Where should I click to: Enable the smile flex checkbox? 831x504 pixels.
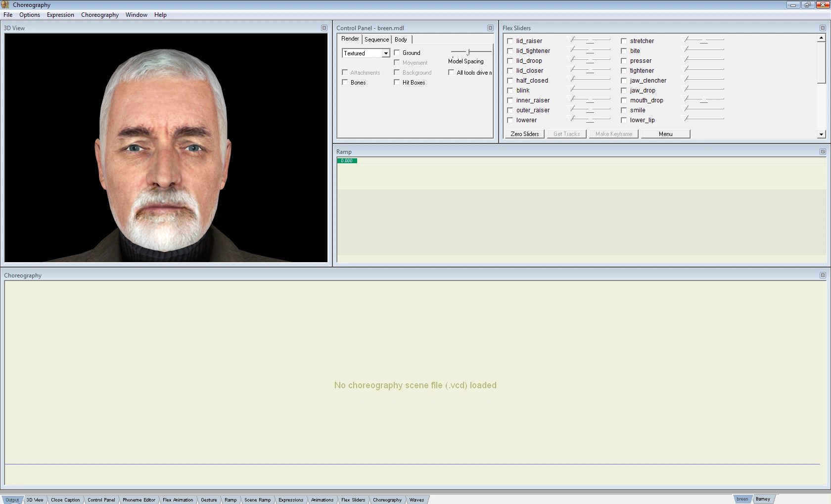[x=624, y=110]
